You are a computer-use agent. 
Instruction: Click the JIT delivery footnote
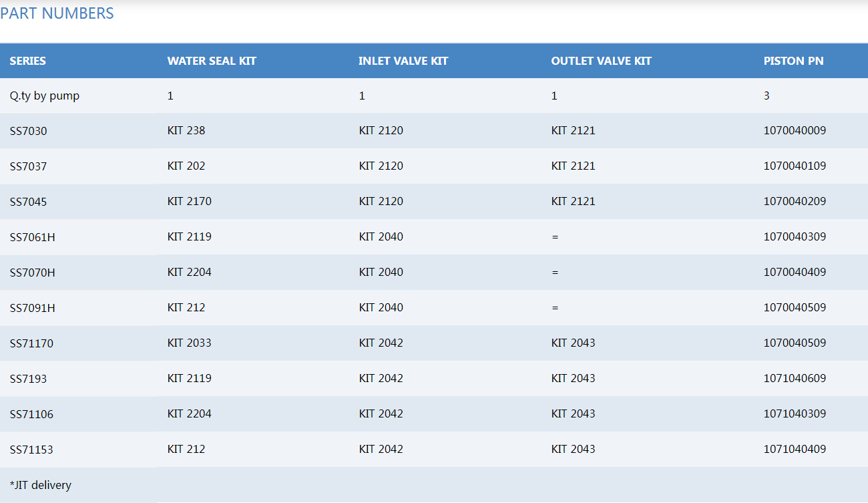pyautogui.click(x=41, y=485)
